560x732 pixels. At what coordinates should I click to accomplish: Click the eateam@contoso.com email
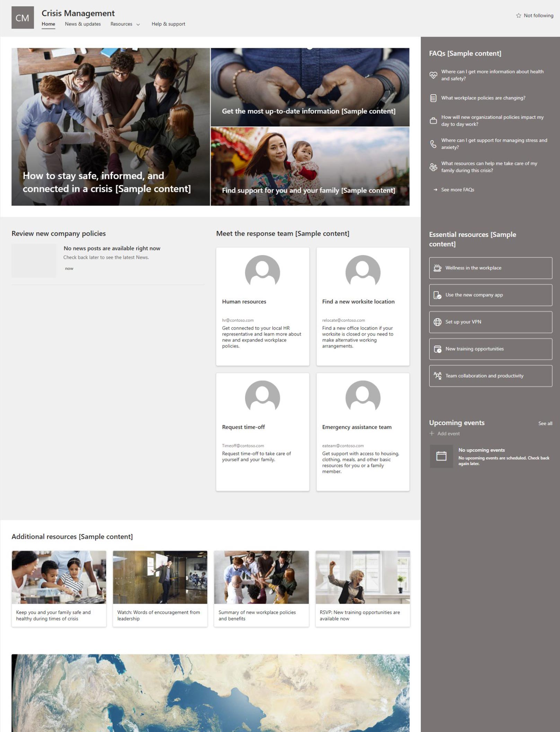(343, 446)
